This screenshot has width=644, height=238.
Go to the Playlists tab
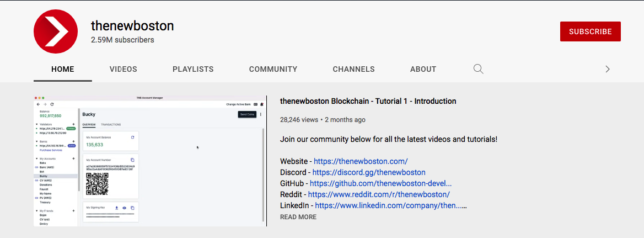(193, 70)
